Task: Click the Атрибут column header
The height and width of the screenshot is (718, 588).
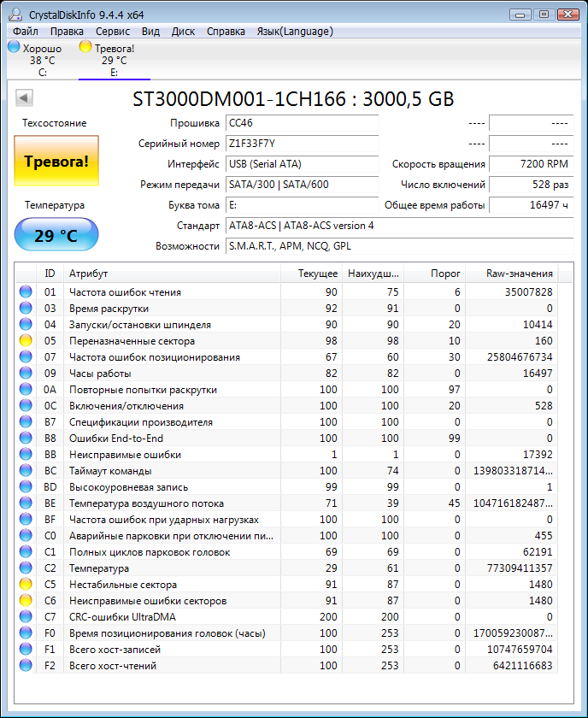Action: click(x=172, y=274)
